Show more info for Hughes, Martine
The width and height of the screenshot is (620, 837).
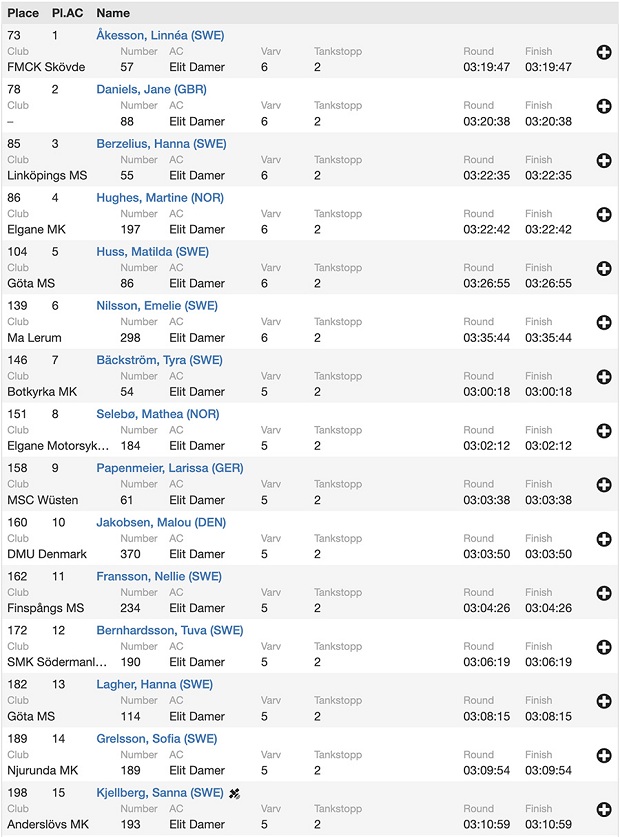pyautogui.click(x=603, y=214)
